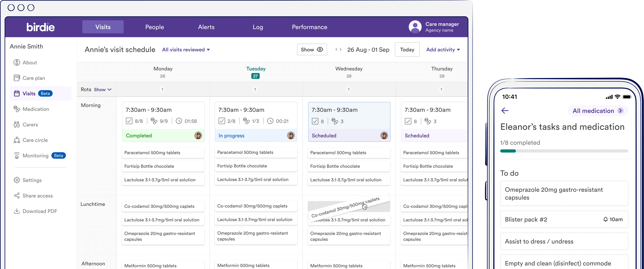Click the Today button
Viewport: 644px width, 269px height.
pyautogui.click(x=407, y=50)
